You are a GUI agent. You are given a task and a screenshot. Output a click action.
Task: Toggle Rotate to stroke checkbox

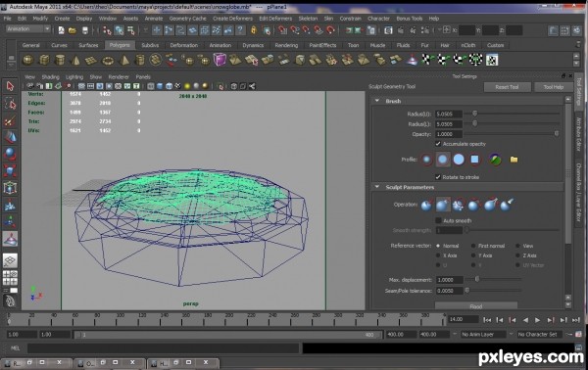click(x=438, y=177)
